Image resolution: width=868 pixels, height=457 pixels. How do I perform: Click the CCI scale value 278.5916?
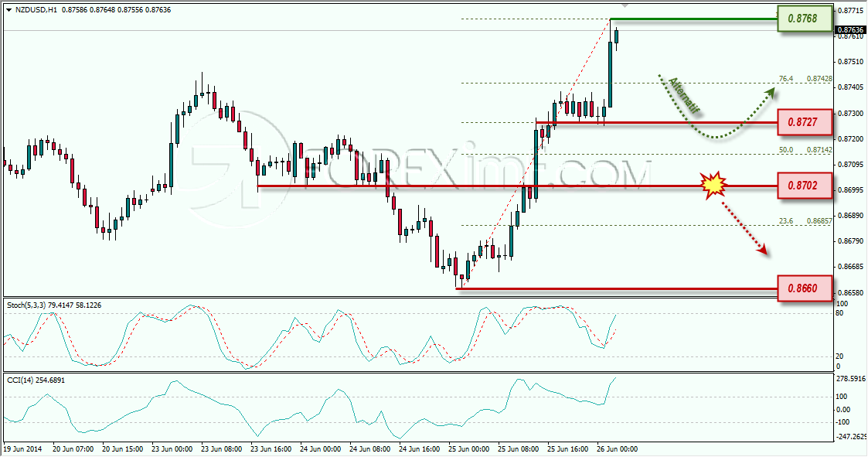(851, 380)
